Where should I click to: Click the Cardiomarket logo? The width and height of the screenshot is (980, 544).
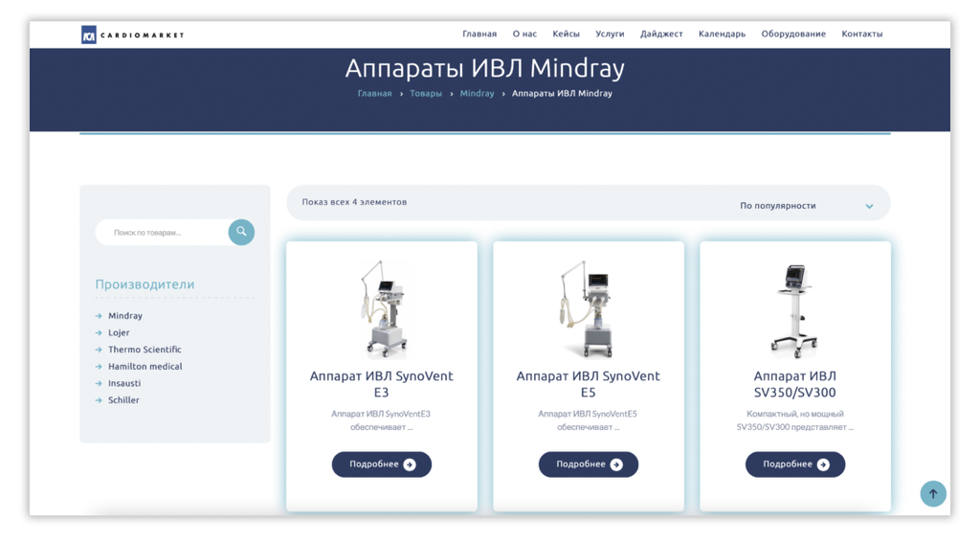(x=132, y=35)
